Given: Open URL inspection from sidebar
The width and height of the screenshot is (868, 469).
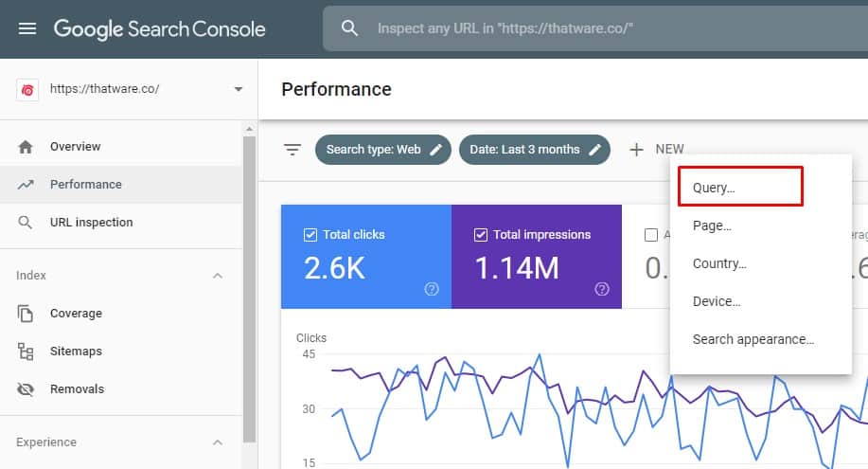Looking at the screenshot, I should pyautogui.click(x=91, y=223).
